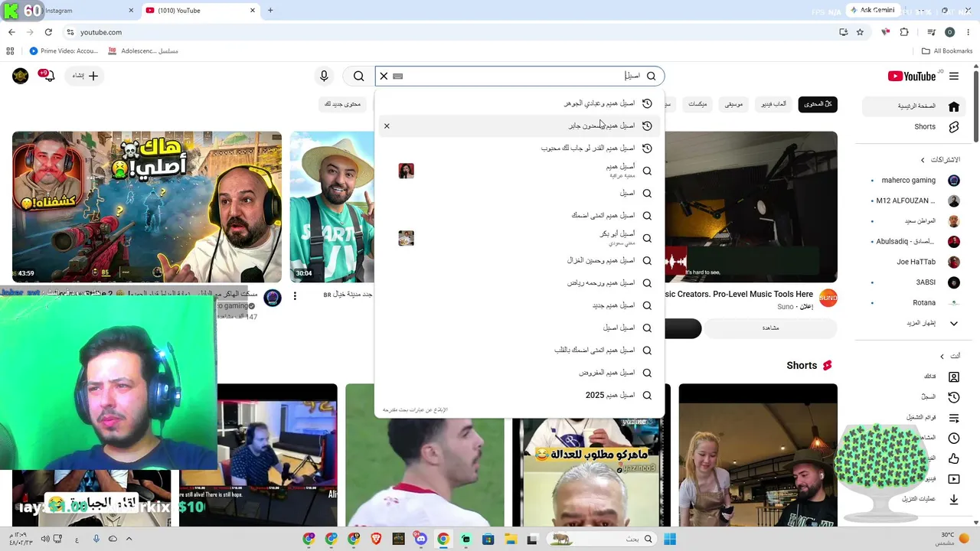This screenshot has width=980, height=551.
Task: Click inside the YouTube search field
Action: (520, 76)
